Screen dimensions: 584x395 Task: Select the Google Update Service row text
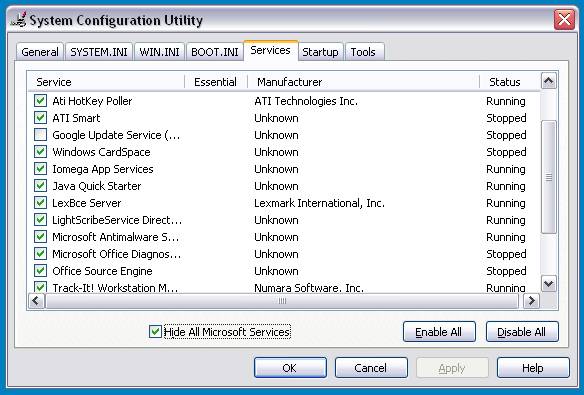116,135
